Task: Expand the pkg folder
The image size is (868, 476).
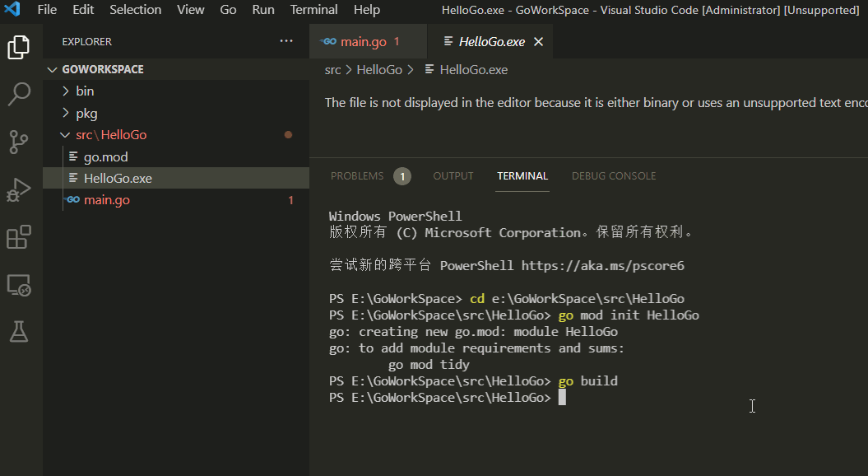Action: click(66, 113)
